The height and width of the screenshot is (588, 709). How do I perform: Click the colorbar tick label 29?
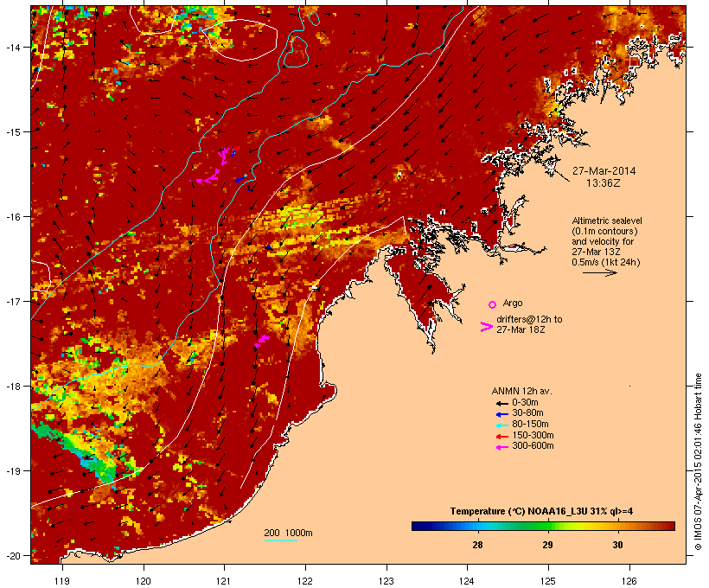coord(547,545)
